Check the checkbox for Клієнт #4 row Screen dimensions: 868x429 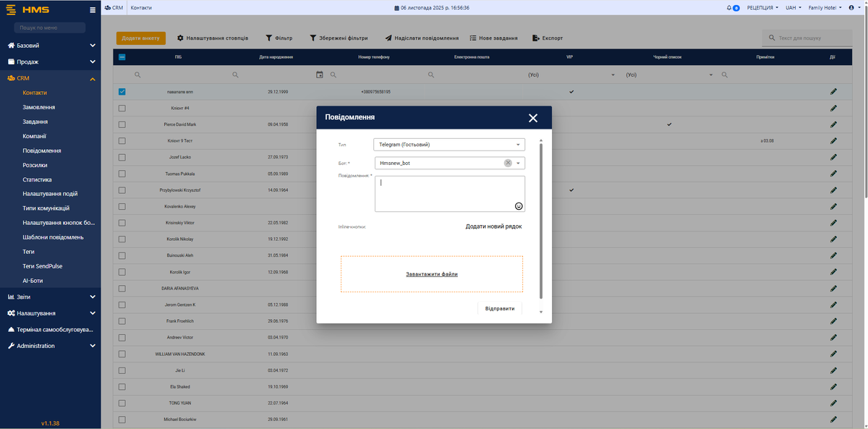(122, 108)
